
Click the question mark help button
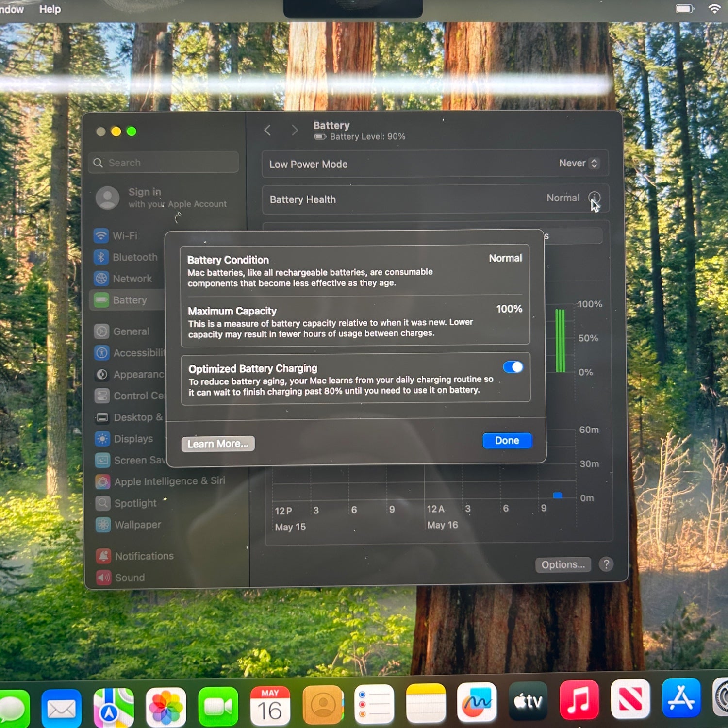pos(606,564)
